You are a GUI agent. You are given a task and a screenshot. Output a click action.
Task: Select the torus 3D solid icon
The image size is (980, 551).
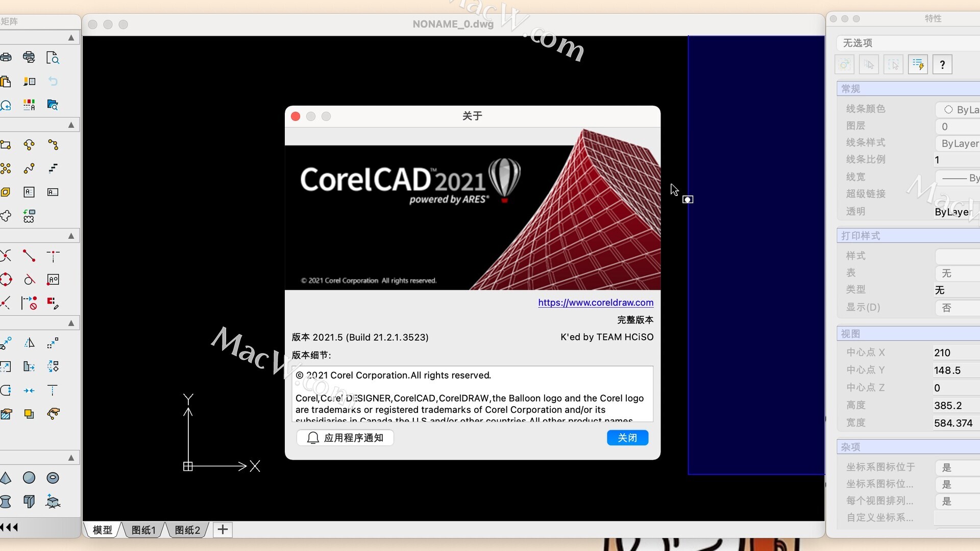pos(53,478)
